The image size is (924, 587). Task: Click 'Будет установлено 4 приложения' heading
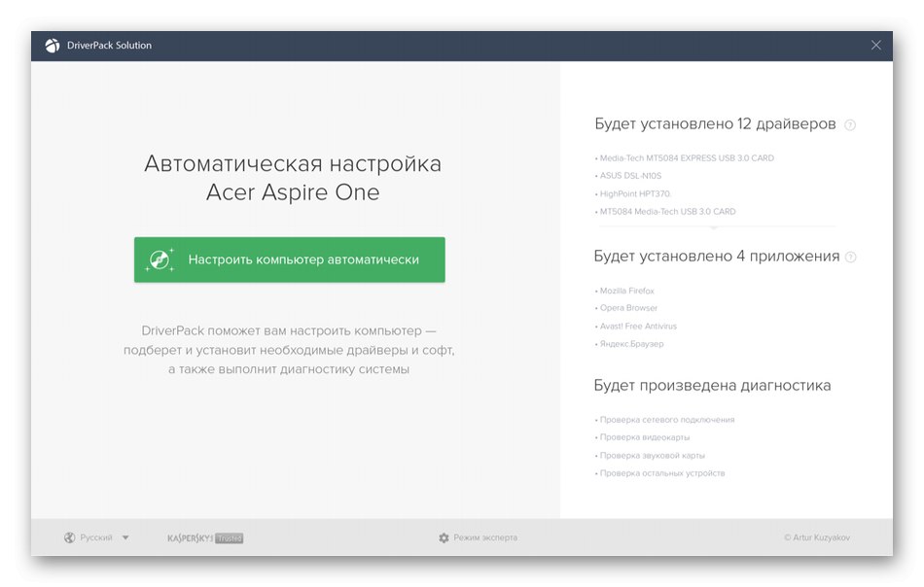(717, 257)
